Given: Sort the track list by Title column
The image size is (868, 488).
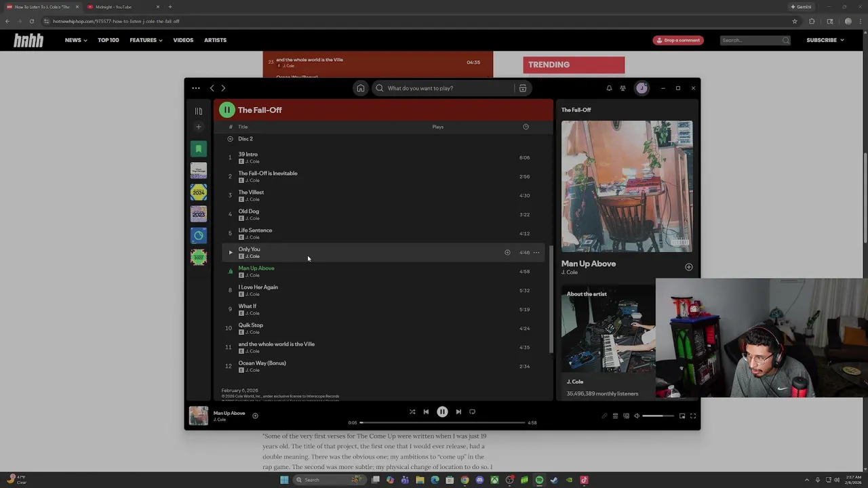Looking at the screenshot, I should coord(243,127).
